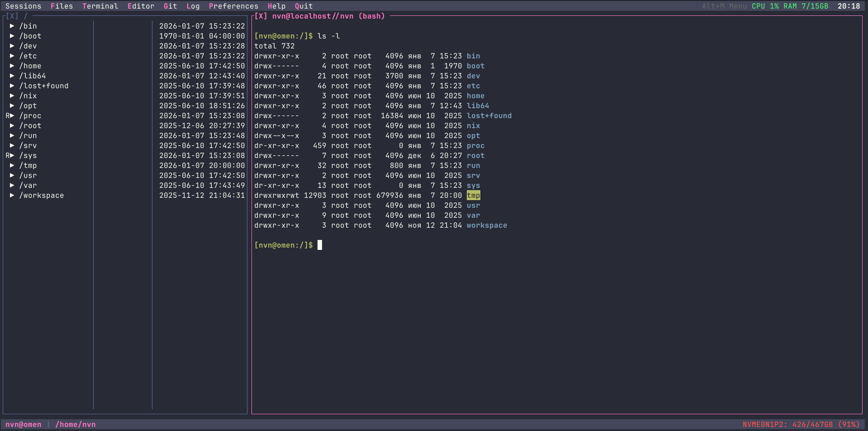Expand the /etc tree arrow
This screenshot has width=868, height=431.
tap(12, 56)
